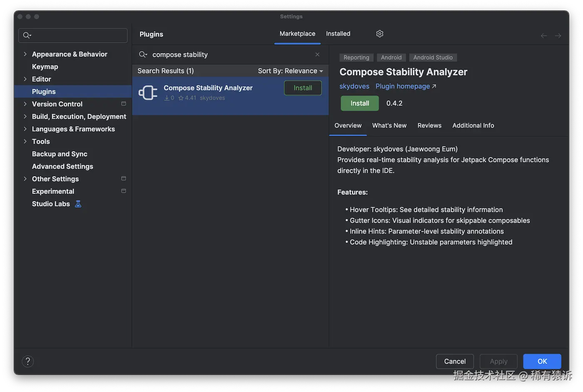Click the Other Settings project-level marker icon

click(x=124, y=179)
